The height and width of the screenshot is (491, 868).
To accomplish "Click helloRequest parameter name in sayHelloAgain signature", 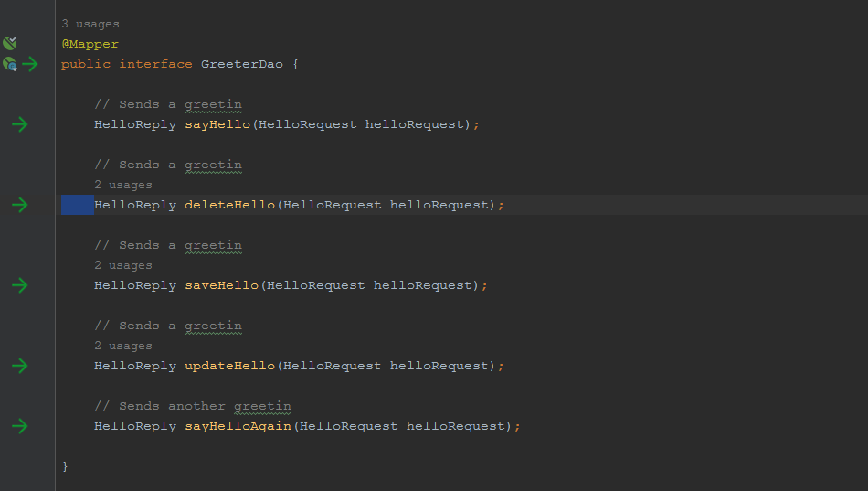I will [456, 426].
